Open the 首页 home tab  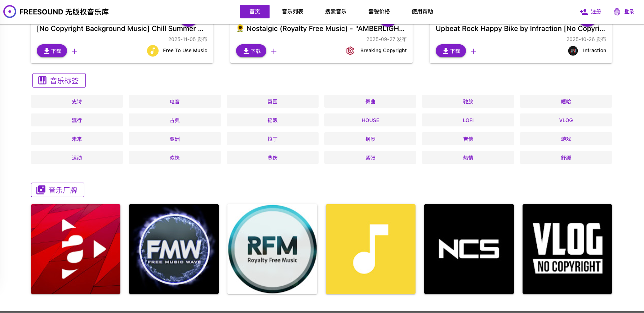(255, 12)
